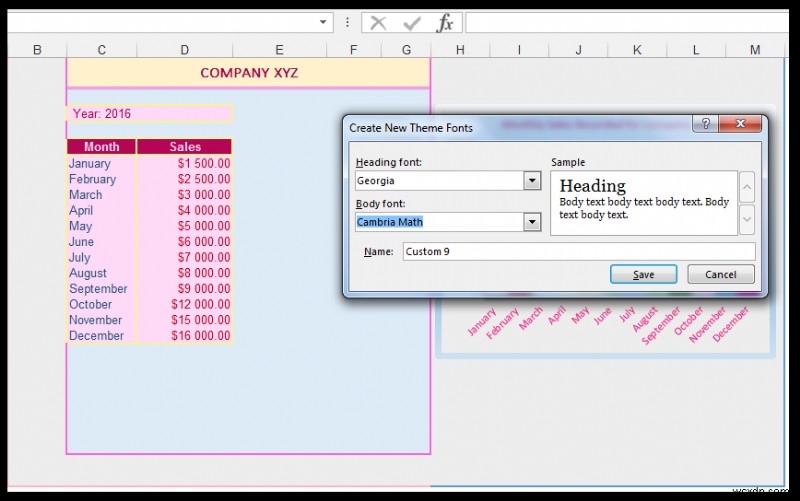
Task: Click the Body font Cambria Math field
Action: (439, 222)
